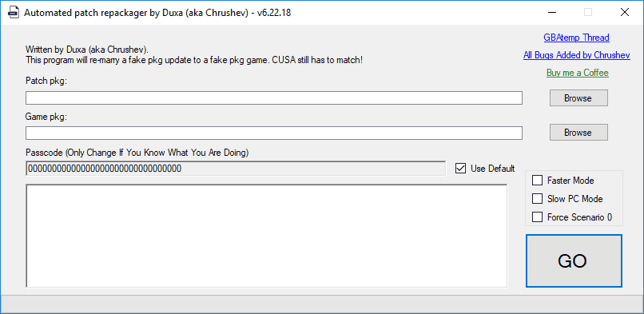Check the Force Scenario 0 option
The width and height of the screenshot is (644, 314).
point(537,217)
